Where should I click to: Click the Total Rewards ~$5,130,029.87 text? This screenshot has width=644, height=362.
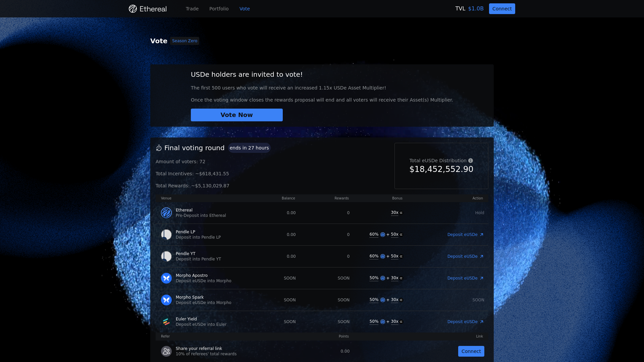193,186
